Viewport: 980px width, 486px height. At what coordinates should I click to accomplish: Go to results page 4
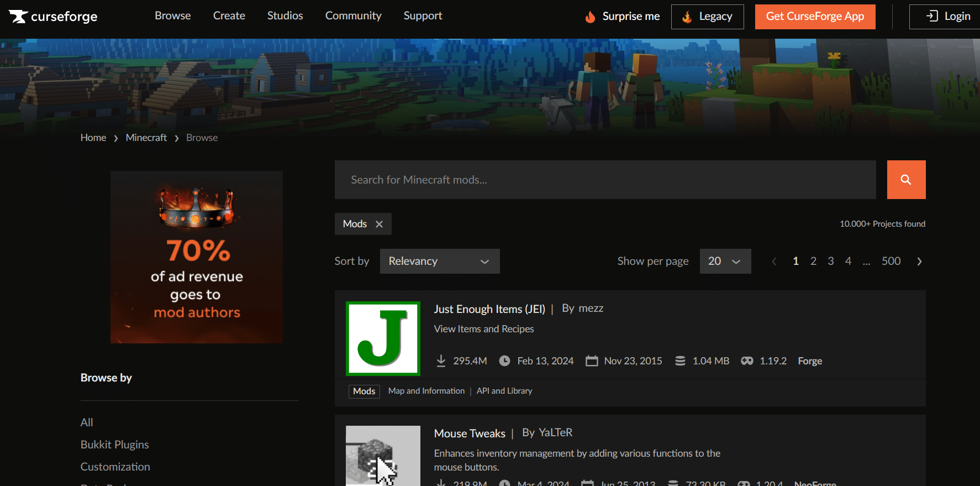click(848, 261)
